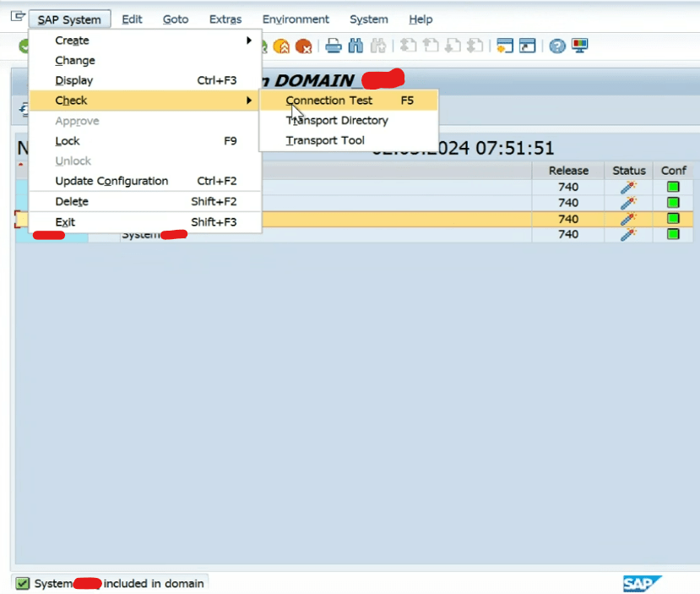
Task: Open the Edit menu
Action: click(132, 19)
